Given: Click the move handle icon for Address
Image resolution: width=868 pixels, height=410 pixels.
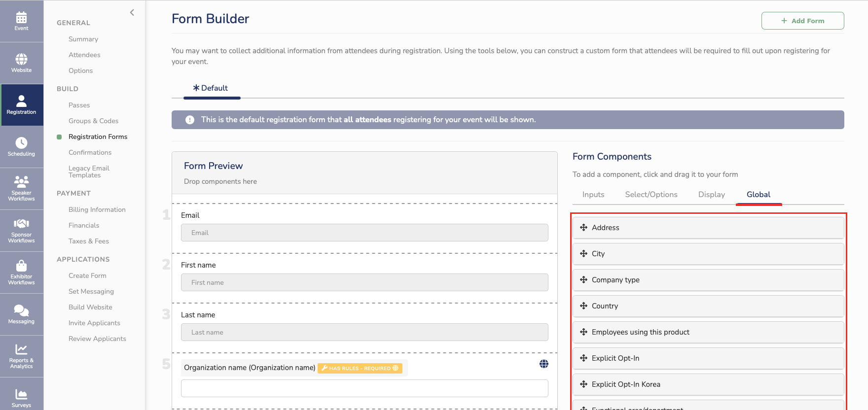Looking at the screenshot, I should [x=583, y=227].
